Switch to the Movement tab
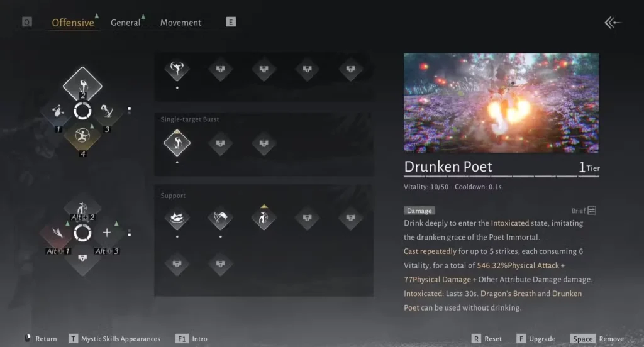 [x=180, y=23]
